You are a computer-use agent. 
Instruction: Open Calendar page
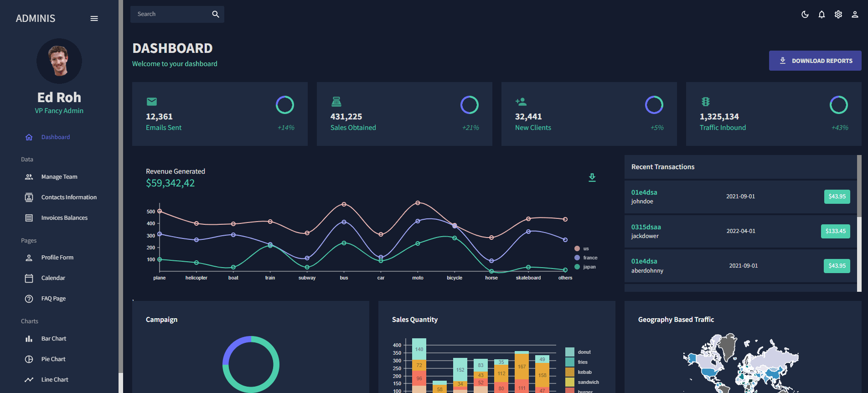coord(53,278)
